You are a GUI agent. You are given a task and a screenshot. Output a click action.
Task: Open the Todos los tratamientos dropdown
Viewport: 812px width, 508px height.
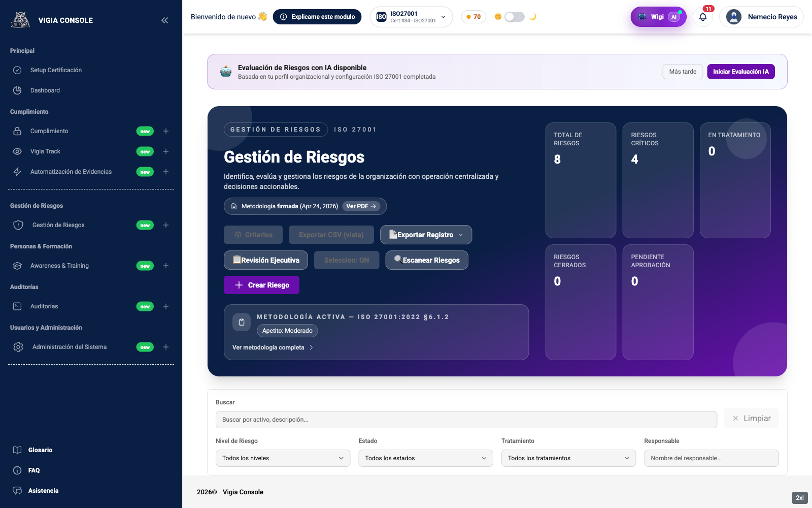tap(568, 458)
